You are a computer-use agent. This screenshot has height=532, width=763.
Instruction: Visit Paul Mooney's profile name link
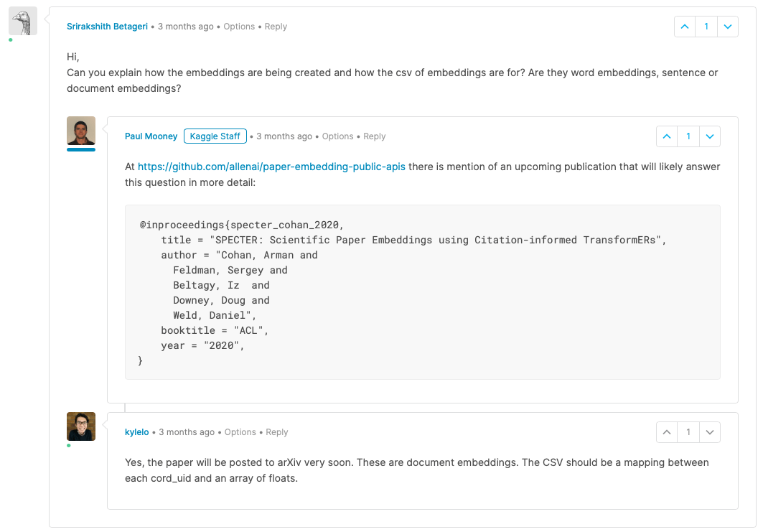tap(151, 136)
